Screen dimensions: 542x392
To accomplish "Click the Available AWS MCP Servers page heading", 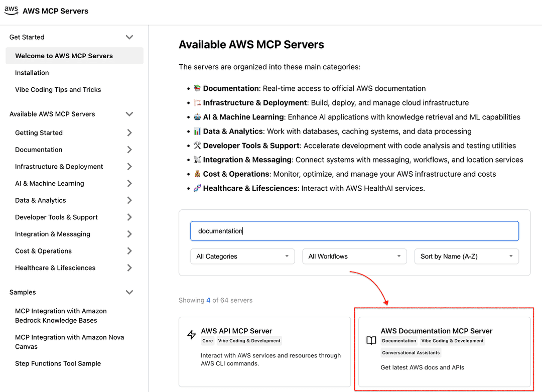I will (x=251, y=45).
